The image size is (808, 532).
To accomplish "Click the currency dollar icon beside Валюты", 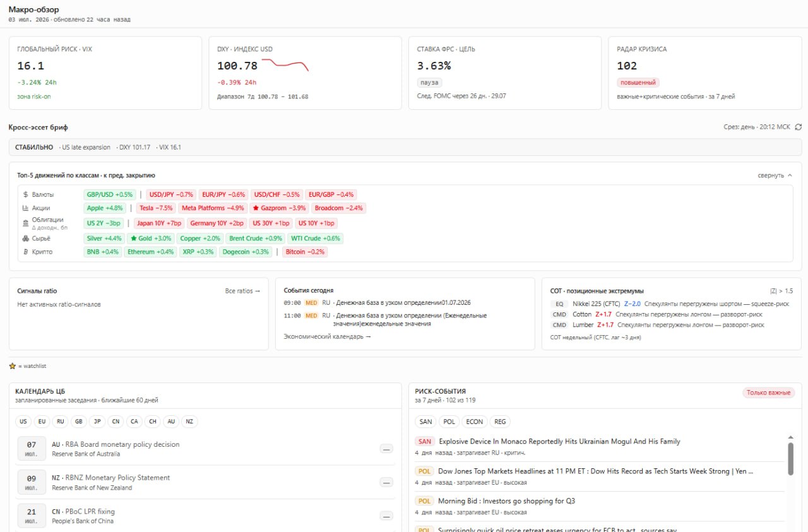I will [x=25, y=195].
